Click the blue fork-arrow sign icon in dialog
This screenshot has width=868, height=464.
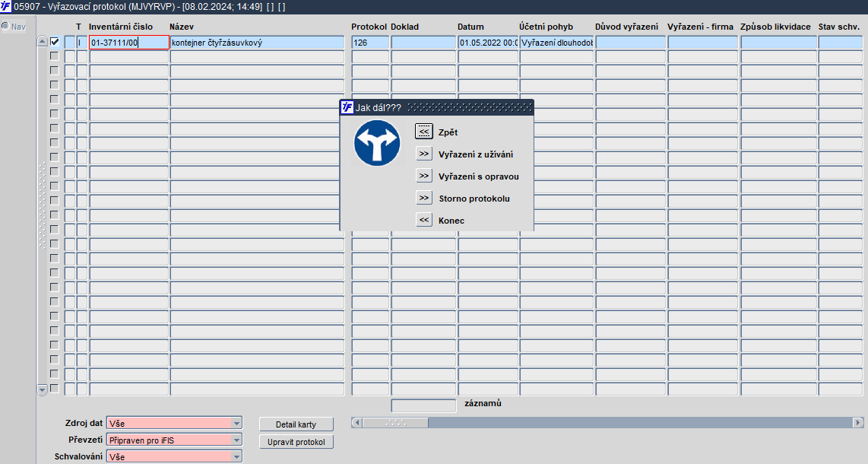pos(377,143)
